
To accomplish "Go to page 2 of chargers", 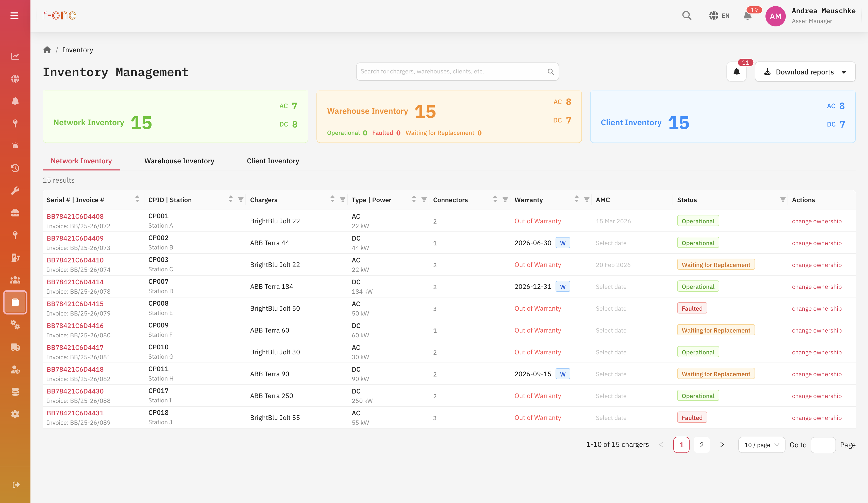I will pyautogui.click(x=702, y=445).
